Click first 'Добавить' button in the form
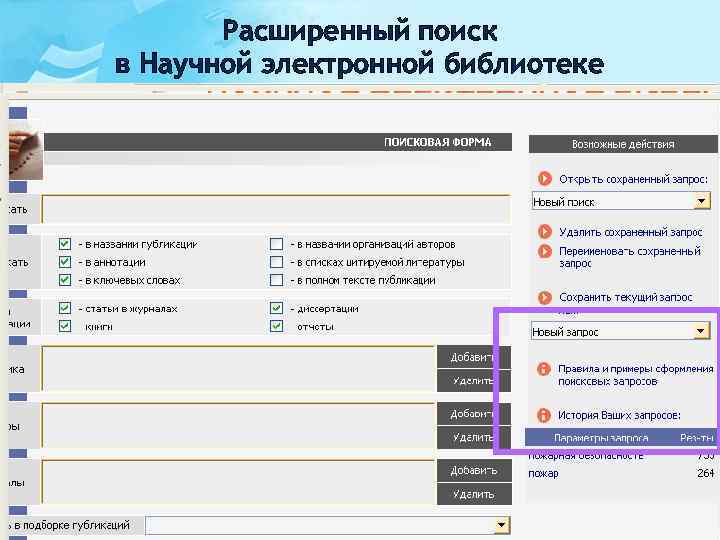720x540 pixels. click(474, 357)
